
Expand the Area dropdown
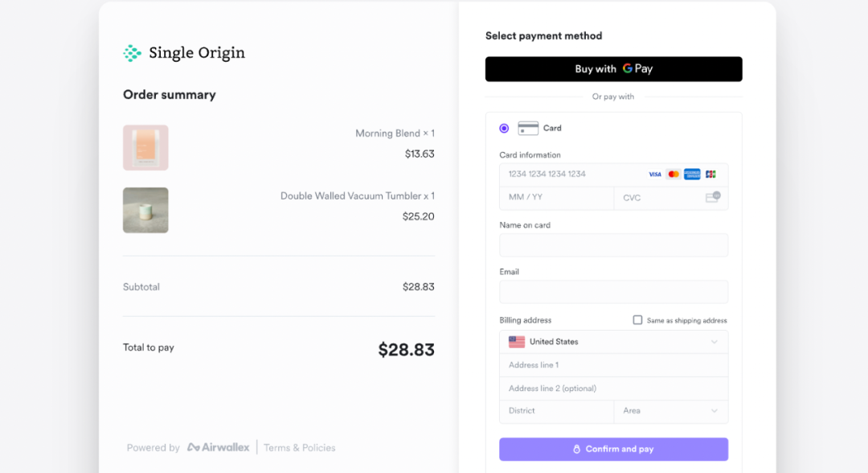(x=671, y=411)
